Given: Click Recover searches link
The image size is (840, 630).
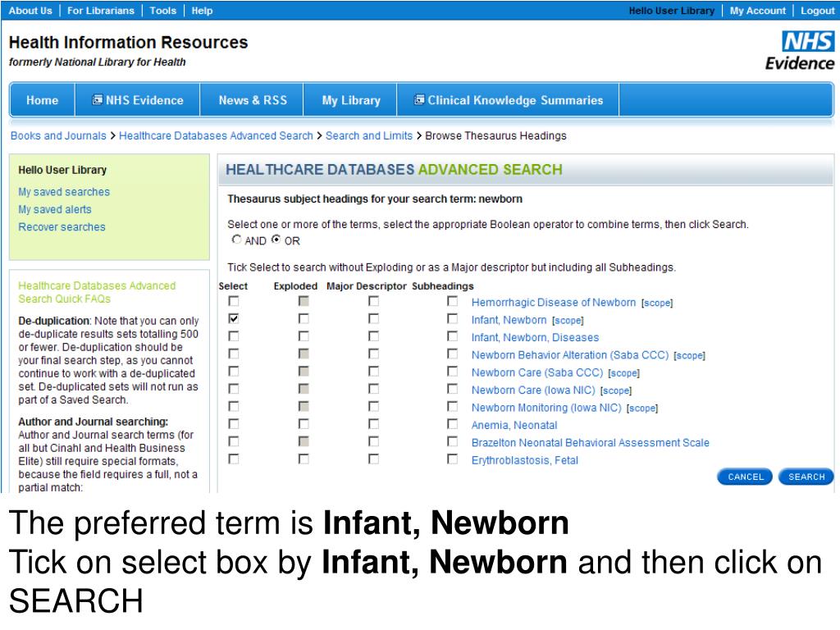Looking at the screenshot, I should click(62, 227).
